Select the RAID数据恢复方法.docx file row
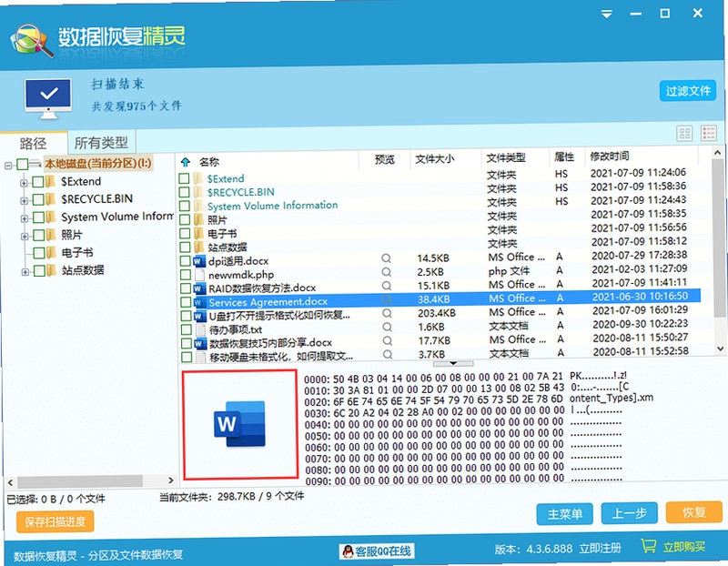 [x=440, y=286]
